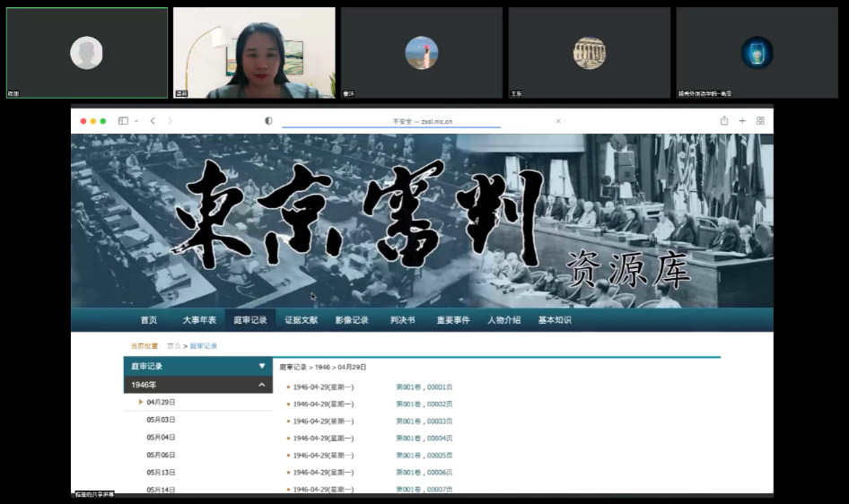Screen dimensions: 849x504
Task: Click the browser back arrow
Action: point(153,121)
